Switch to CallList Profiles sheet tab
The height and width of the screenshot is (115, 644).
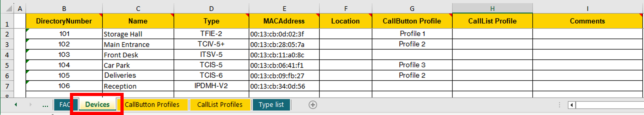click(220, 105)
